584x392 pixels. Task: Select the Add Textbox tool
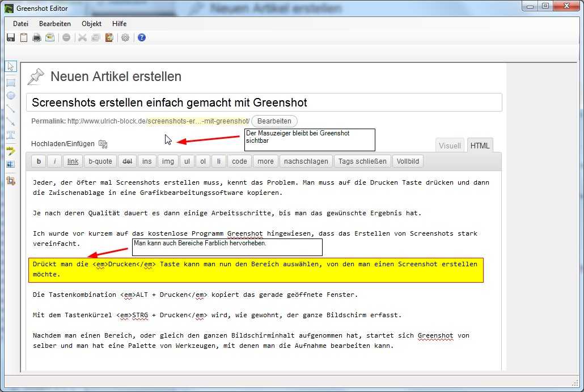point(11,134)
